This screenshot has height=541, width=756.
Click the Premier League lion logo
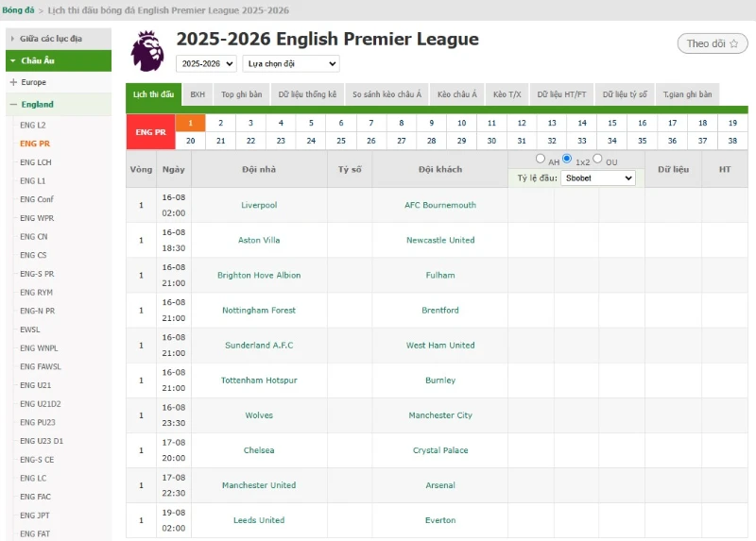[x=147, y=51]
